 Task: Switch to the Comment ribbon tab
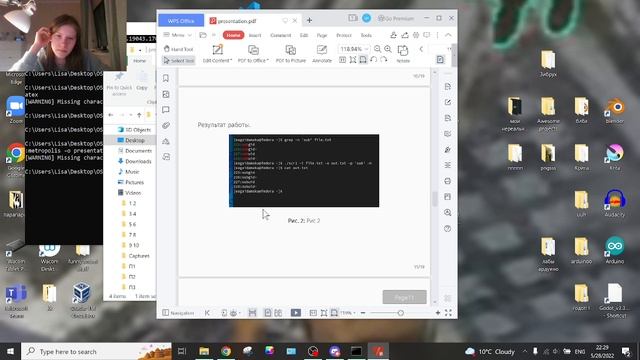coord(281,36)
